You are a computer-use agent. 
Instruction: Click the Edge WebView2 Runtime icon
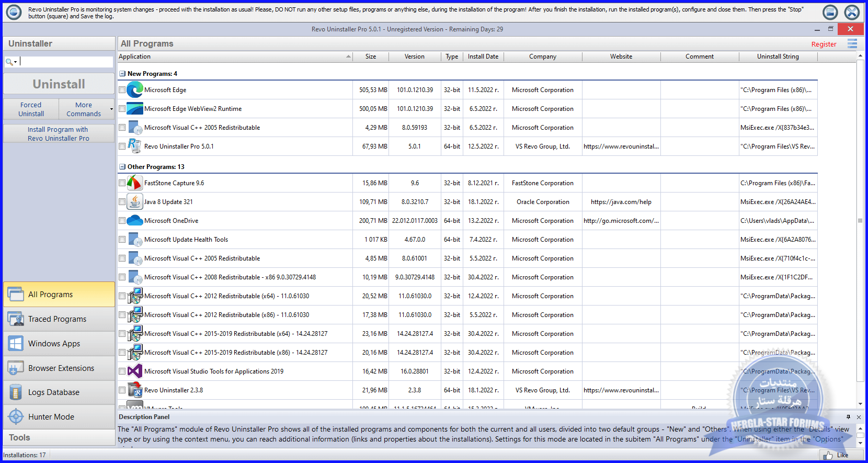coord(135,109)
